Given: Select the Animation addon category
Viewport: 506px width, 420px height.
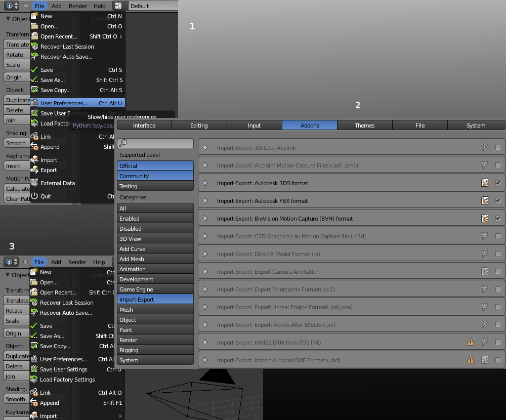Looking at the screenshot, I should click(155, 269).
